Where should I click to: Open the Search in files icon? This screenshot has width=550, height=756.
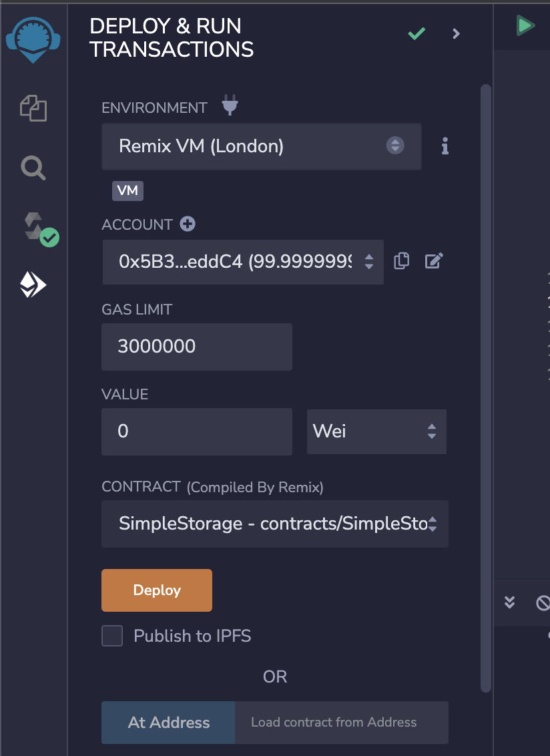tap(33, 168)
